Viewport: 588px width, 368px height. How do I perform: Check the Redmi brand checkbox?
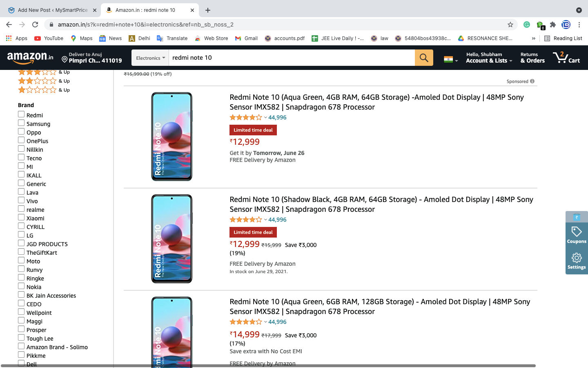click(x=21, y=114)
